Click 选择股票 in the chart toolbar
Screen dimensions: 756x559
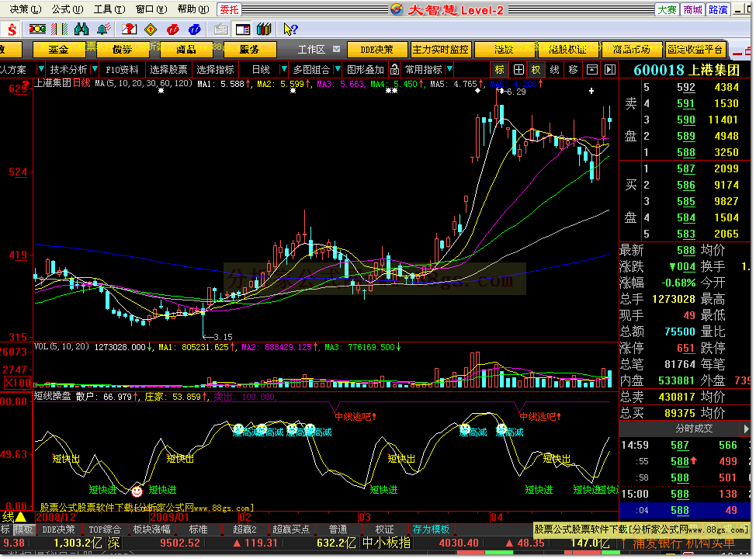(x=168, y=70)
